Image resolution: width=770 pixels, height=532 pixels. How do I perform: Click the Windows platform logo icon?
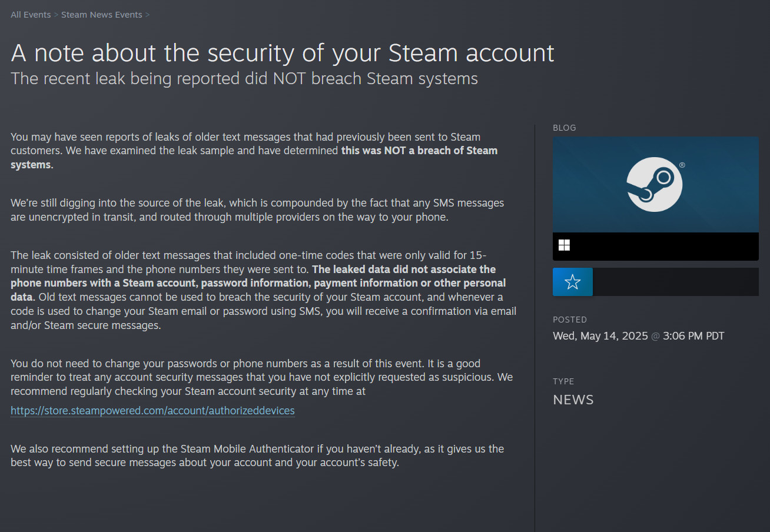click(564, 245)
